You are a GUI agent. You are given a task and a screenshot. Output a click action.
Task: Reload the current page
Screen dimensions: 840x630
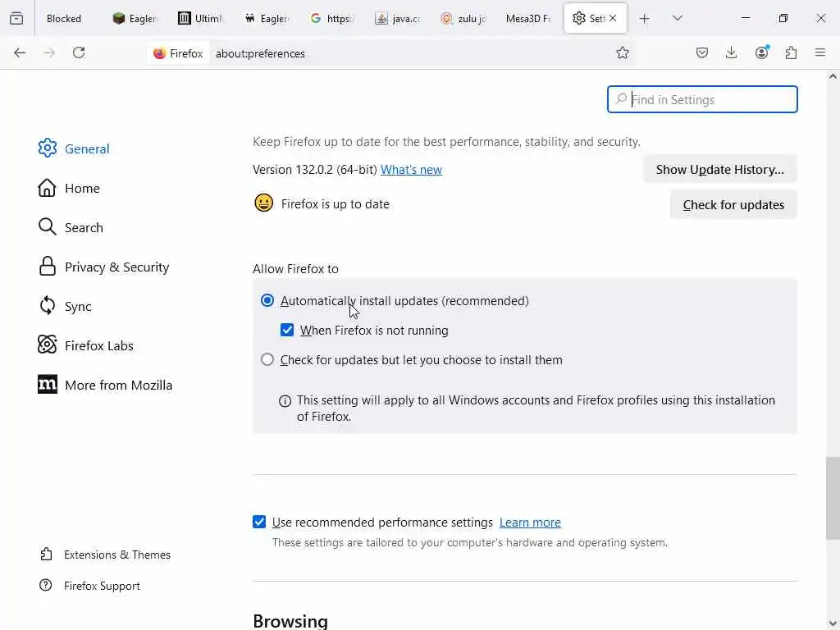click(x=79, y=52)
